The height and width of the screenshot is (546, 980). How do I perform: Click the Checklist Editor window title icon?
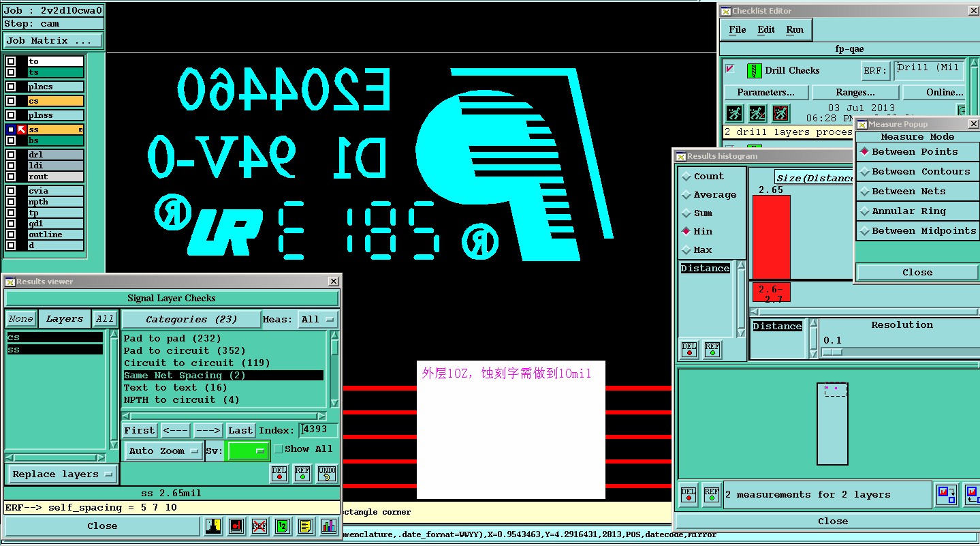pyautogui.click(x=726, y=11)
